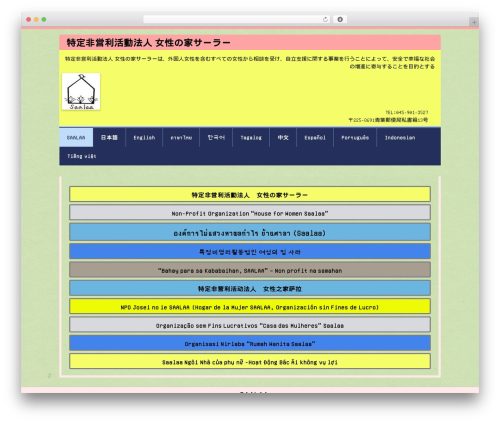Click the Saalaa house logo image
Viewport: 500px width, 423px height.
pyautogui.click(x=81, y=92)
